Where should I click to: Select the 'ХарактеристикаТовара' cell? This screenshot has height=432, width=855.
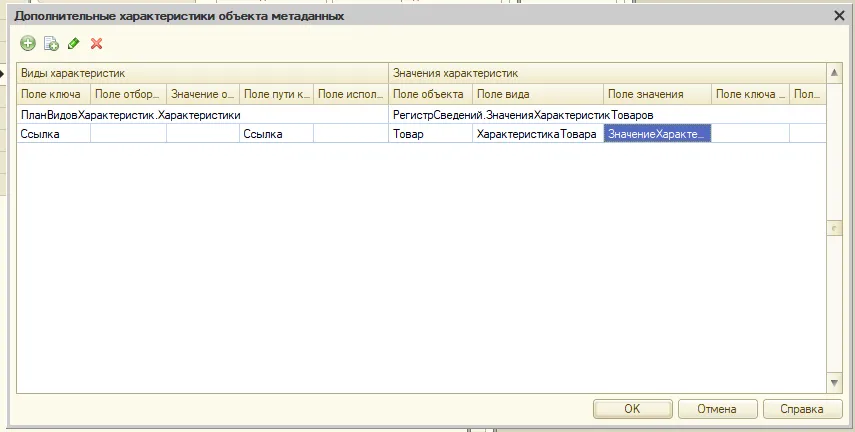tap(537, 134)
